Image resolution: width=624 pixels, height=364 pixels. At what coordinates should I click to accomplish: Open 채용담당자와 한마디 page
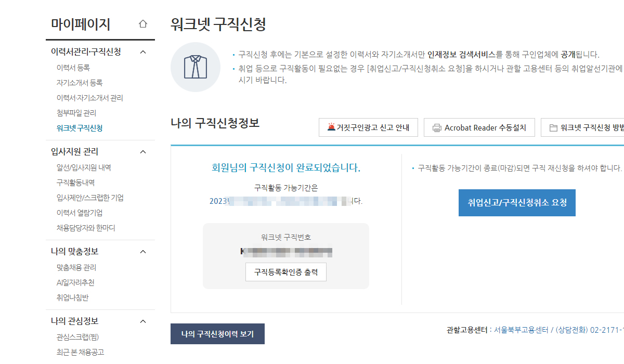pyautogui.click(x=86, y=228)
